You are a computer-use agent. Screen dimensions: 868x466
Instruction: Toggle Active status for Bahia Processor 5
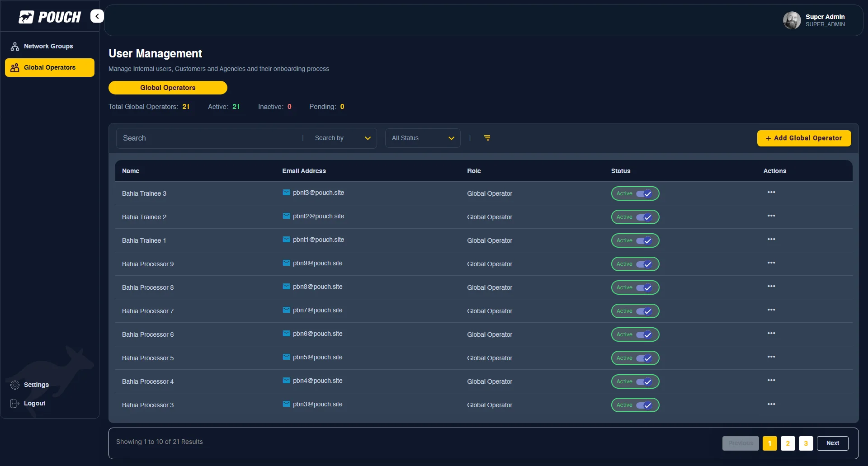point(644,358)
